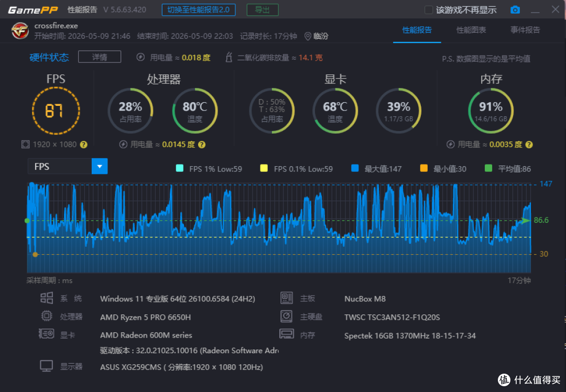Click the Windows system icon beside 系统

pos(47,298)
